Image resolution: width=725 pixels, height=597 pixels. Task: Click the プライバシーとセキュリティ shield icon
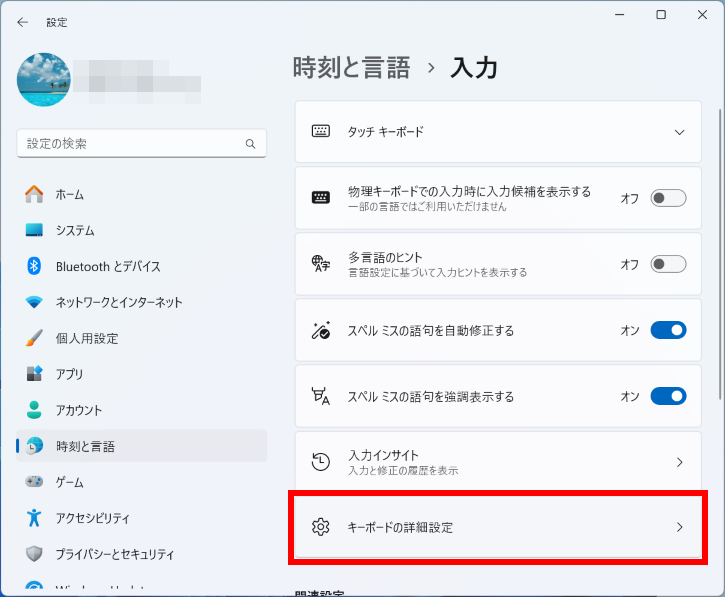pyautogui.click(x=34, y=554)
